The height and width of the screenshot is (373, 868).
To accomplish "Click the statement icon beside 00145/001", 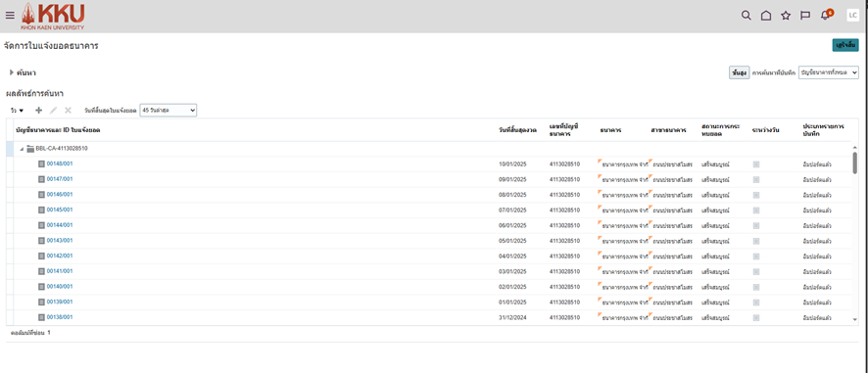I will tap(41, 210).
